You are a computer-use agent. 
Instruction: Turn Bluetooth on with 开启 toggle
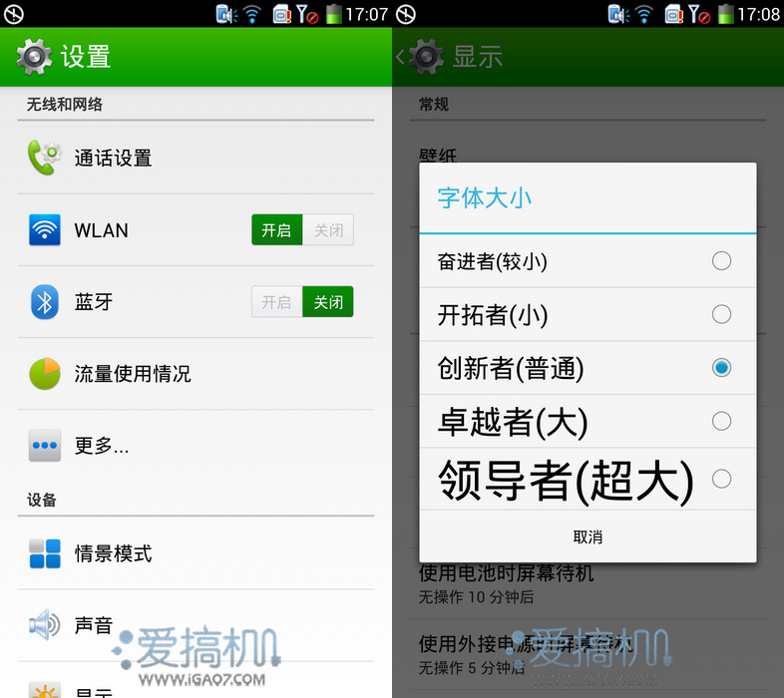[276, 302]
